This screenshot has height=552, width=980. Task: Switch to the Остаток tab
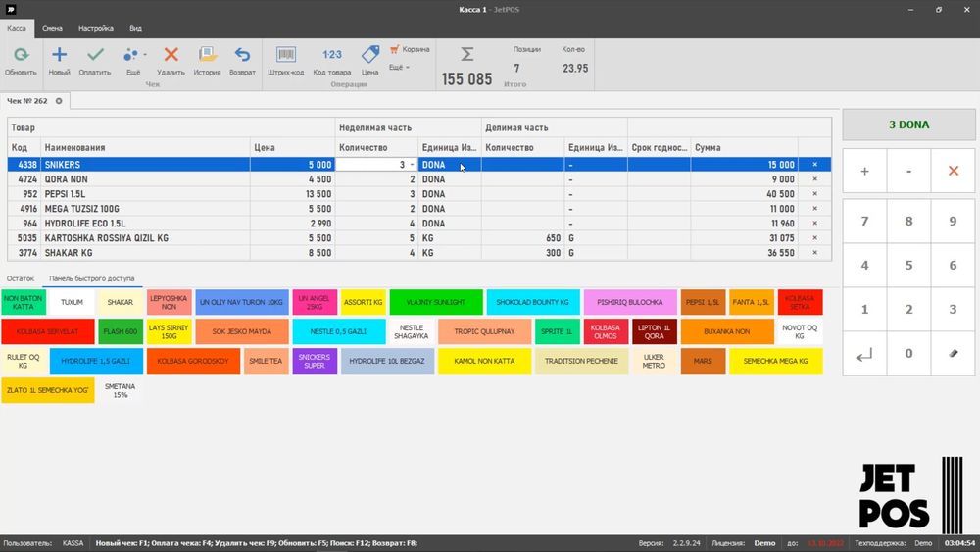coord(21,278)
